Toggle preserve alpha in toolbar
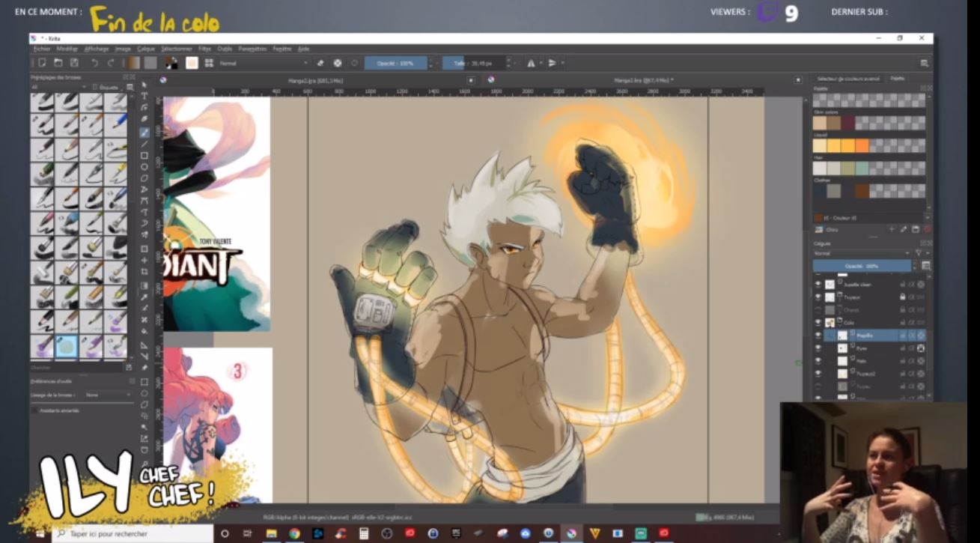This screenshot has width=980, height=543. [x=338, y=63]
